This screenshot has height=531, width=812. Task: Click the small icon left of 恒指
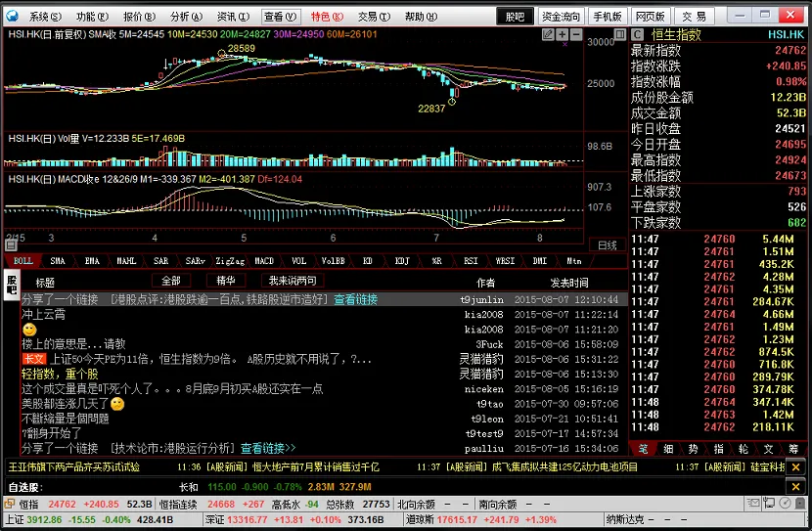click(x=10, y=504)
